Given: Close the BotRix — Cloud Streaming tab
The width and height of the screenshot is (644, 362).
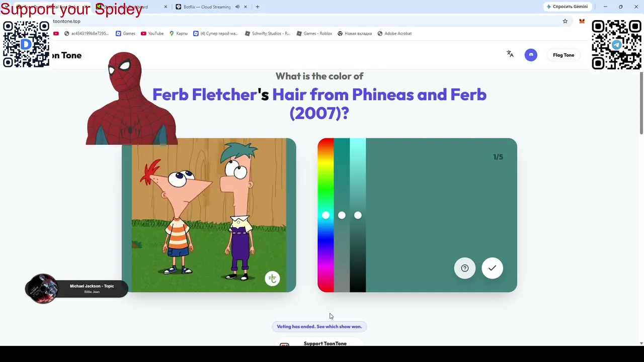Looking at the screenshot, I should [x=246, y=7].
